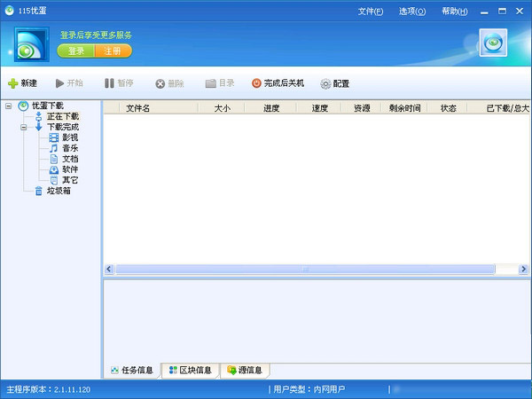Open the 文件(F) menu

(x=371, y=12)
